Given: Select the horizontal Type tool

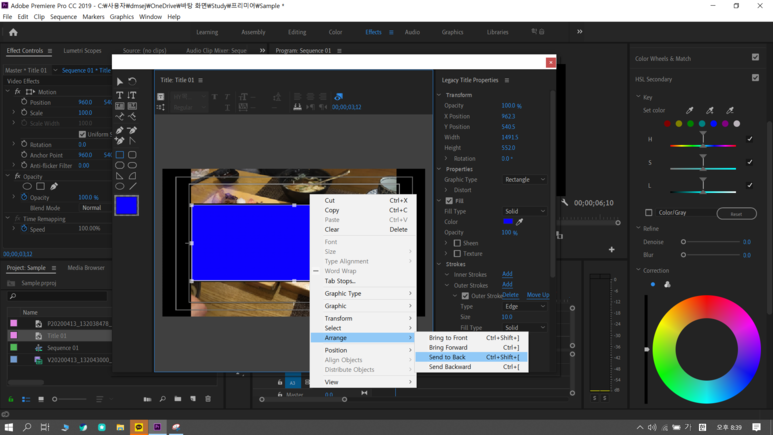Looking at the screenshot, I should tap(120, 95).
